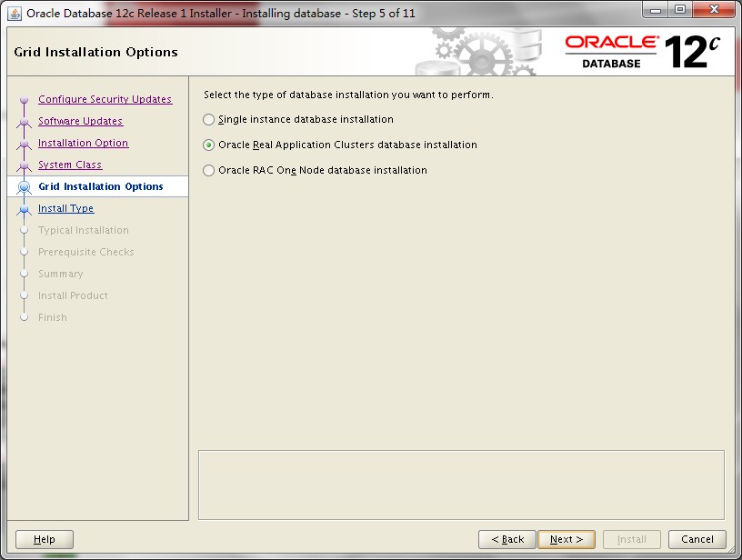
Task: Proceed with the Next button
Action: click(x=567, y=539)
